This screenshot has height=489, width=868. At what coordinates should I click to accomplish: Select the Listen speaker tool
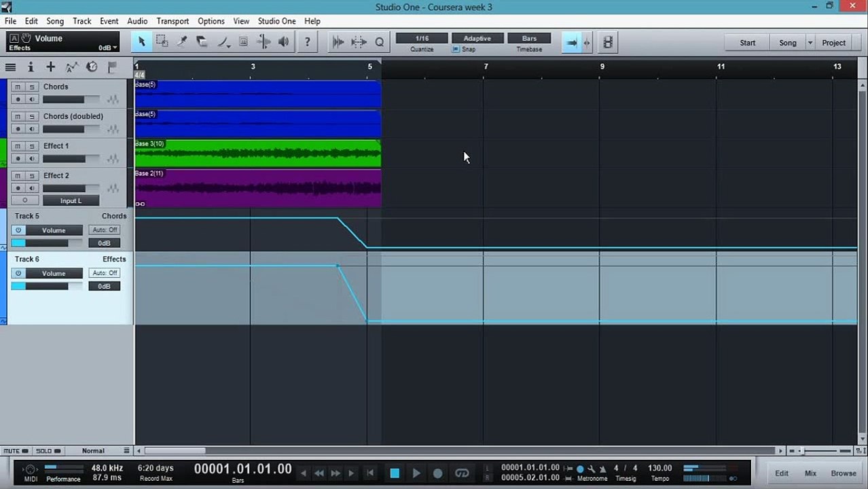click(x=284, y=42)
